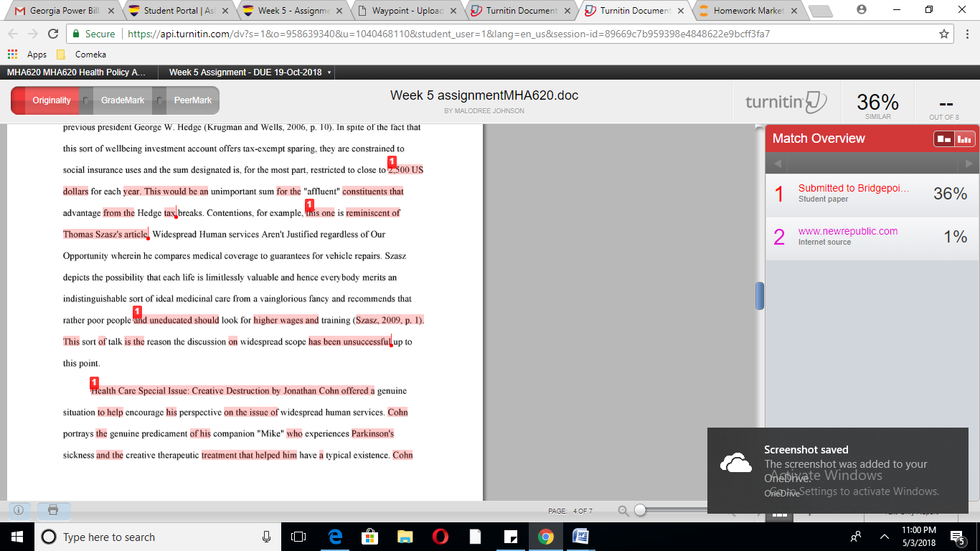Bookmark this page with star icon
The height and width of the screenshot is (551, 980).
(x=944, y=34)
